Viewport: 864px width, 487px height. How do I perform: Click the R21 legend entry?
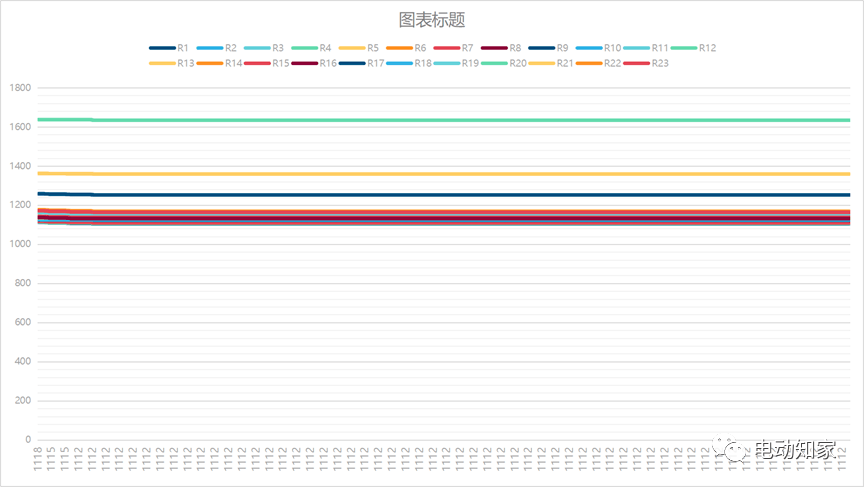click(551, 63)
